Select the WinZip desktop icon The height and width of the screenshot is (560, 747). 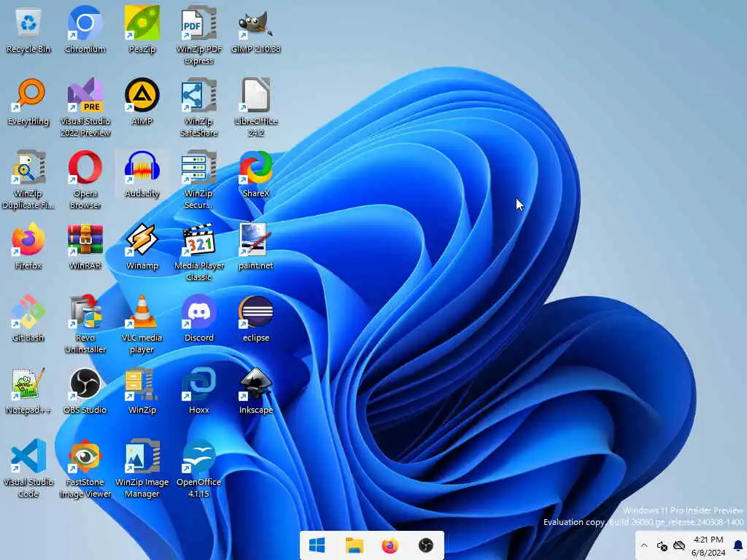pyautogui.click(x=142, y=391)
